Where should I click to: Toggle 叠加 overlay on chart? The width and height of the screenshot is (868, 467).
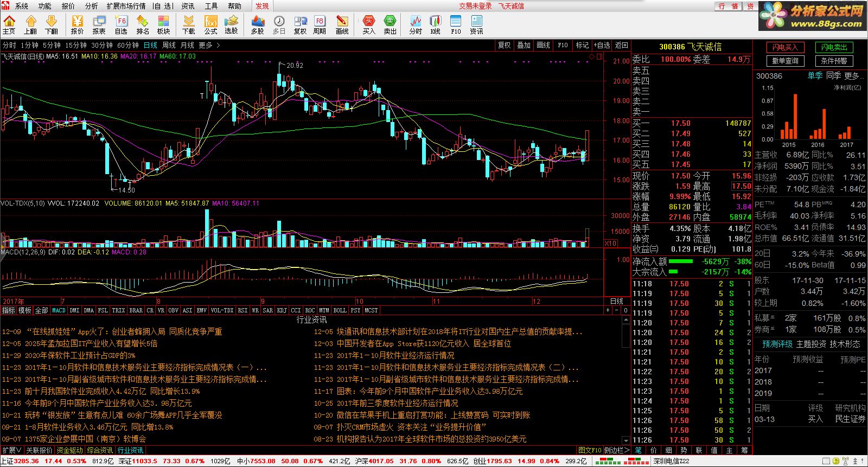[x=524, y=46]
